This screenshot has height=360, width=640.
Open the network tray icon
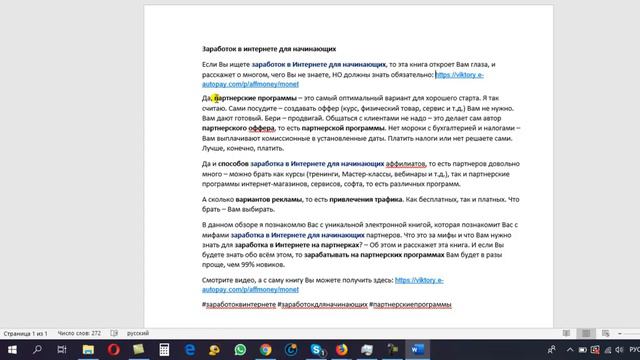pyautogui.click(x=608, y=350)
